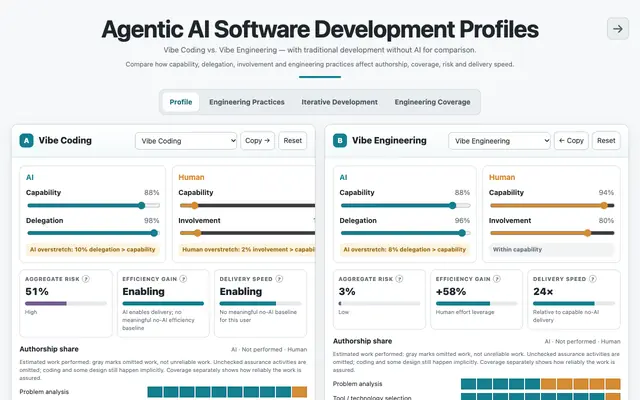Click the 'Human effort leverage' caption
The height and width of the screenshot is (400, 640).
click(x=465, y=312)
